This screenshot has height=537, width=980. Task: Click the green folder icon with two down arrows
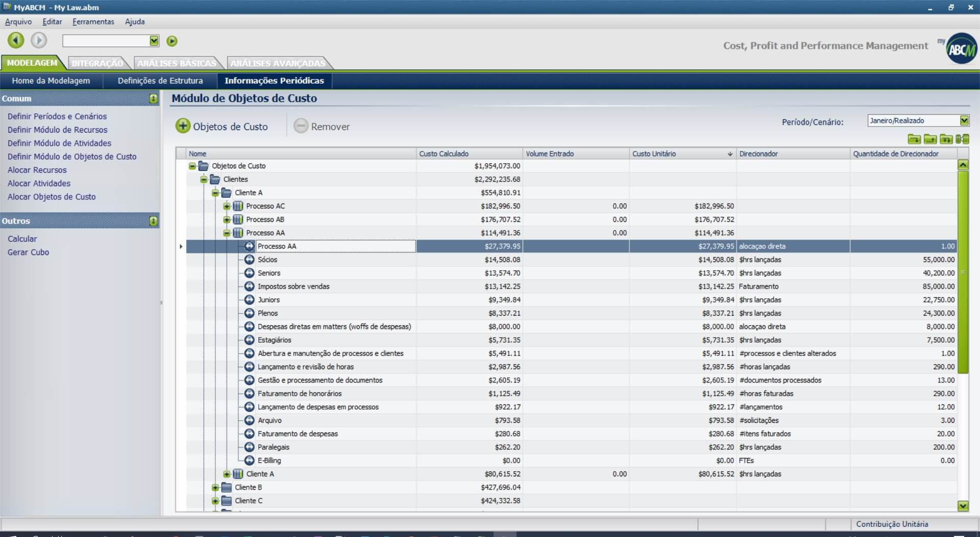click(946, 139)
